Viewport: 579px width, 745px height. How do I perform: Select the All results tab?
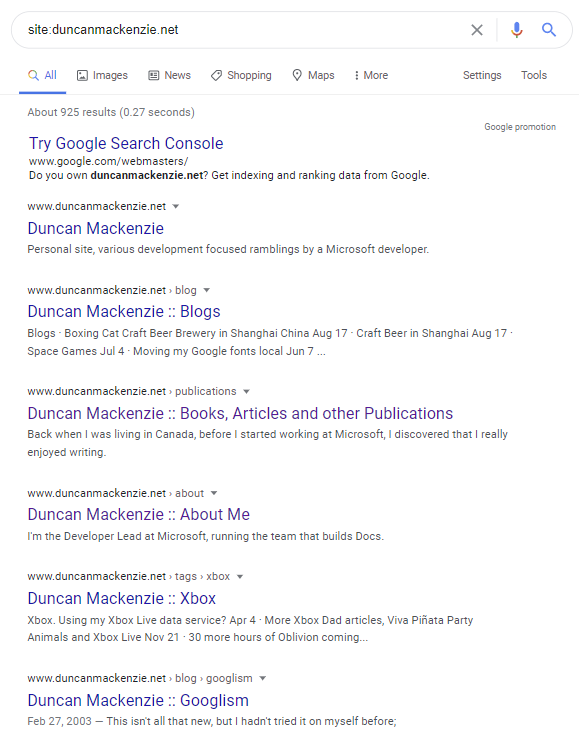42,75
